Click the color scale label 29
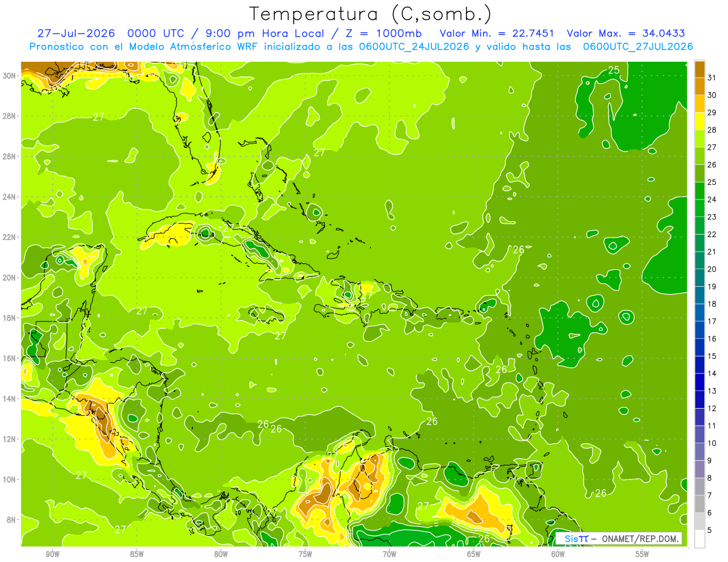The image size is (728, 562). (712, 113)
